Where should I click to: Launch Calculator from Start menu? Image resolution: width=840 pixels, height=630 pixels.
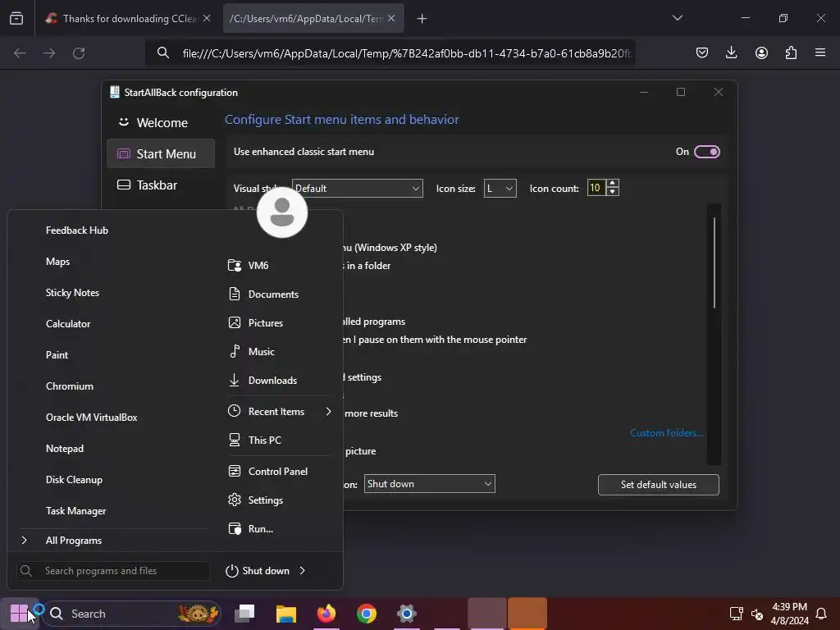coord(68,323)
